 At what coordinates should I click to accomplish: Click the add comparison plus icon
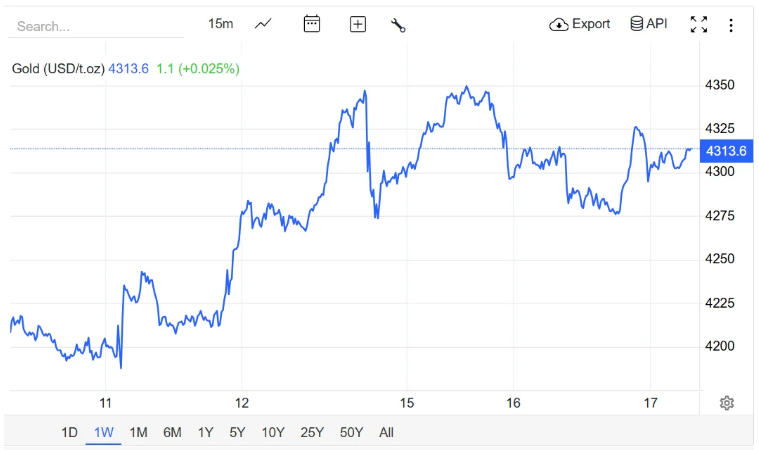358,24
